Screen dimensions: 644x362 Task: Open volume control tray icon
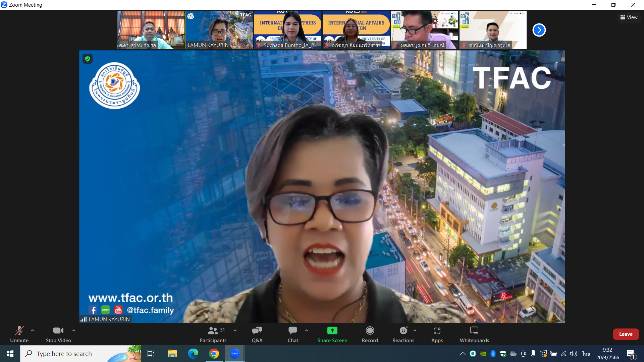click(574, 354)
